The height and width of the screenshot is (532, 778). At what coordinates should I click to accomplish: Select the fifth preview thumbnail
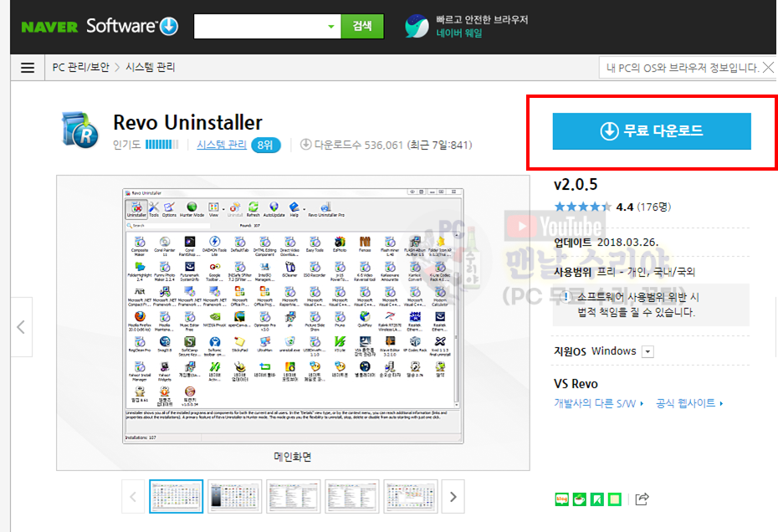(411, 496)
